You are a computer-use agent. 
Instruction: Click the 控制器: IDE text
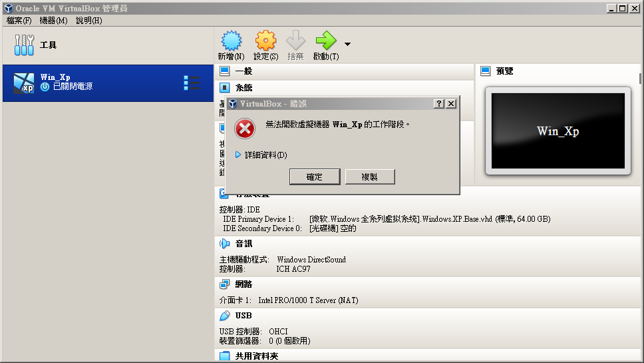(240, 210)
